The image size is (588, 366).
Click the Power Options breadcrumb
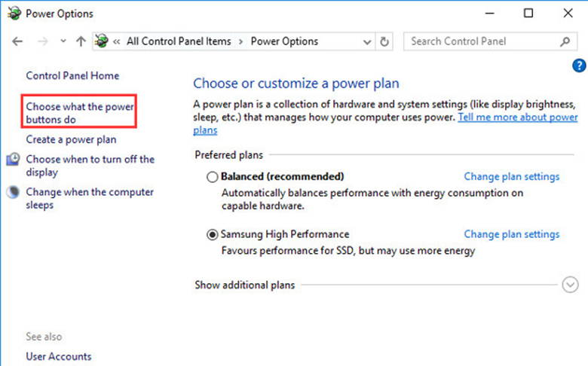[284, 41]
